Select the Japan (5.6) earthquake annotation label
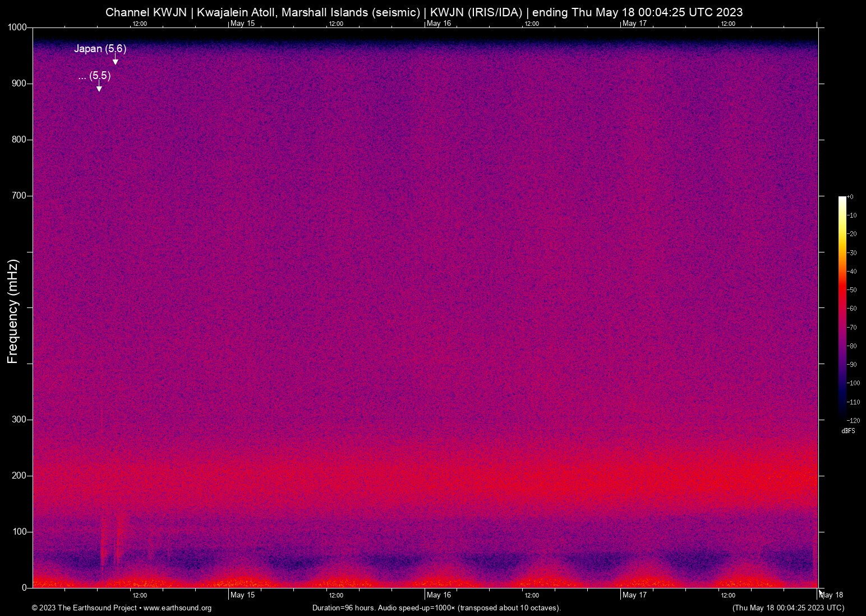866x616 pixels. 100,49
